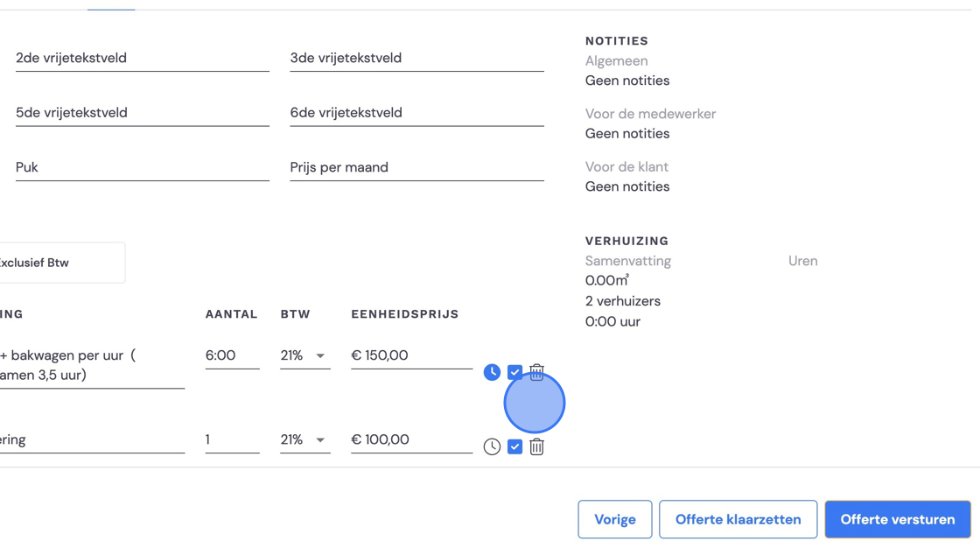Click the Vorige button
The width and height of the screenshot is (980, 548).
pos(615,519)
